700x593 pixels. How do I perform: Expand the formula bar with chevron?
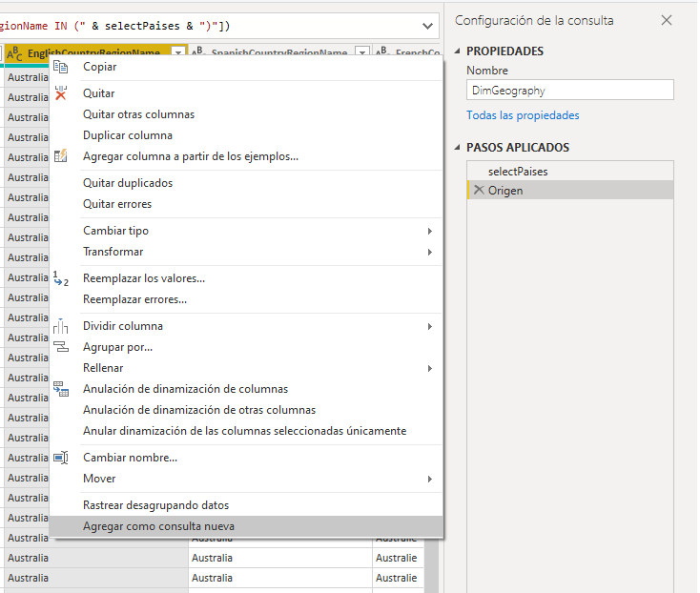[x=427, y=26]
